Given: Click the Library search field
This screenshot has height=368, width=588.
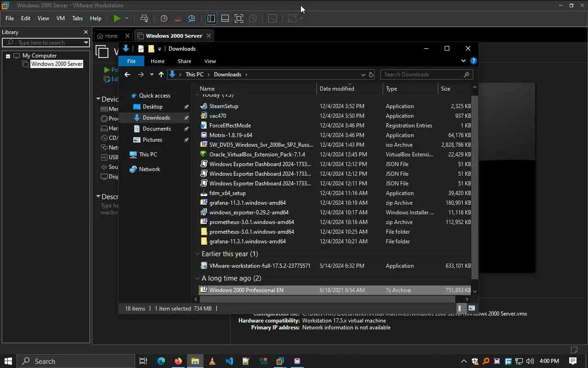Looking at the screenshot, I should coord(46,42).
